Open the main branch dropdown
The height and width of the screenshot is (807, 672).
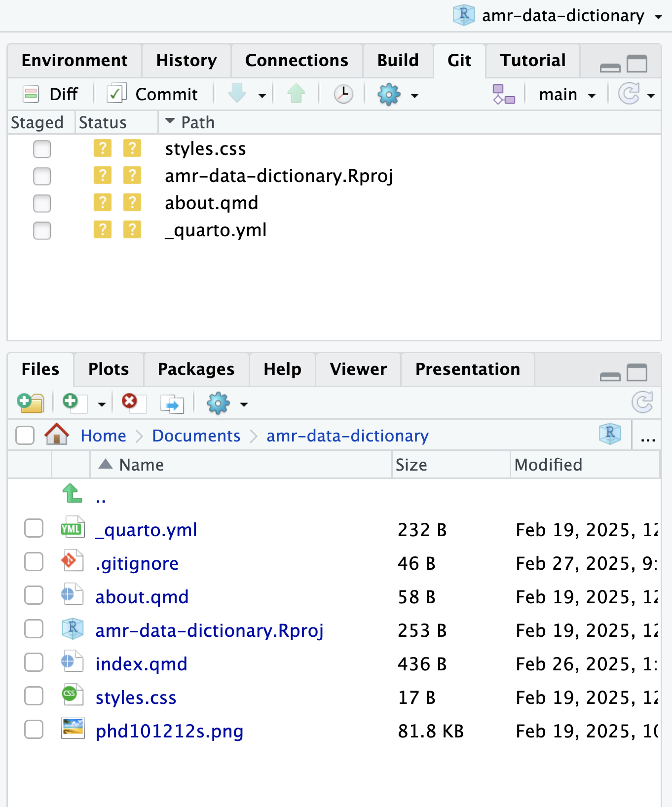[x=567, y=94]
